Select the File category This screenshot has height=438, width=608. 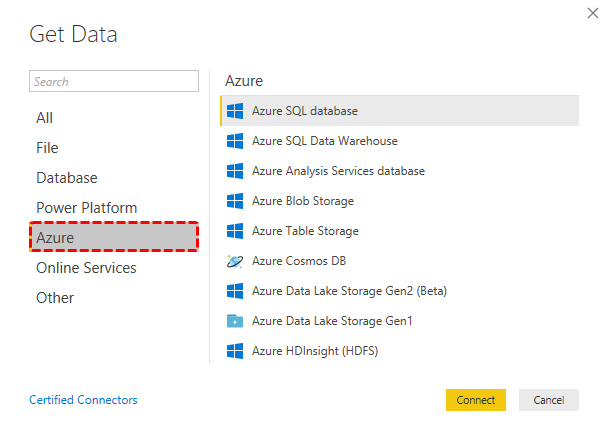point(47,148)
